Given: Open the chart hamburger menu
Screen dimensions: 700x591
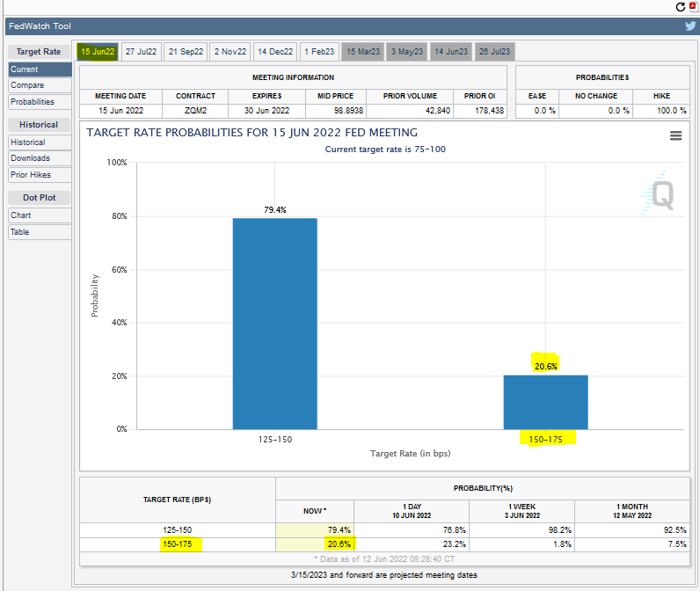Looking at the screenshot, I should click(676, 135).
